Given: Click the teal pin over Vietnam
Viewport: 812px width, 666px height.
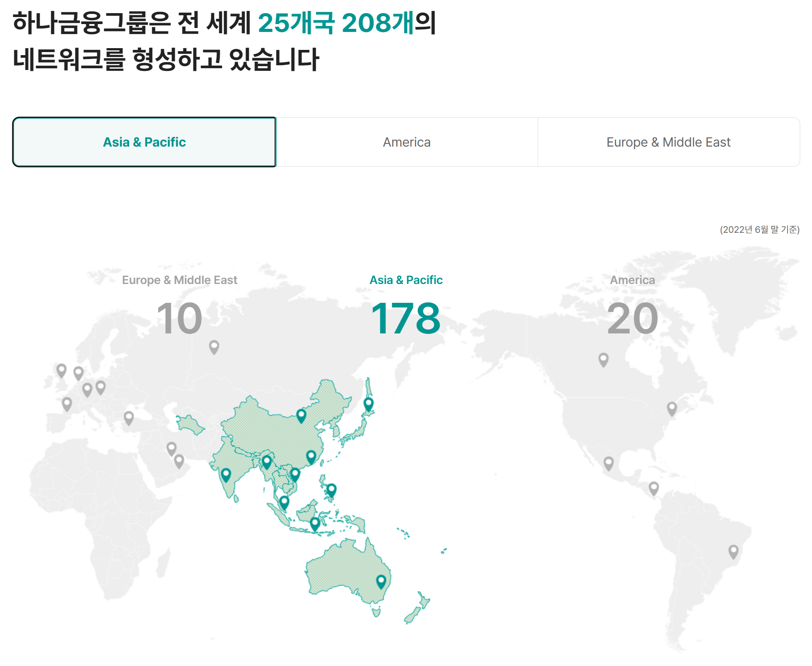Looking at the screenshot, I should [295, 475].
